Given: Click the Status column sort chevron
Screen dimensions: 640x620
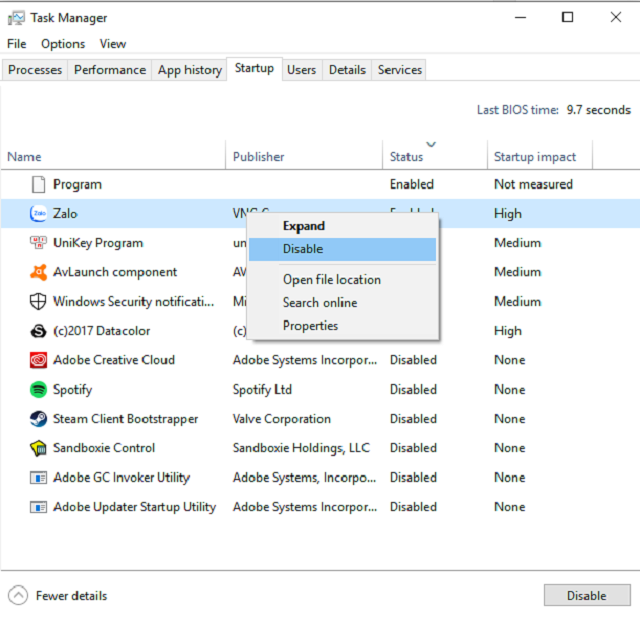Looking at the screenshot, I should tap(431, 144).
